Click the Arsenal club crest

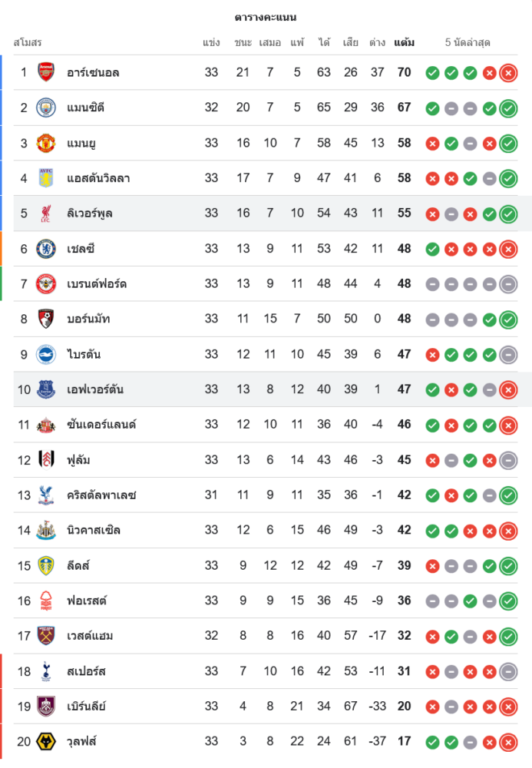47,72
